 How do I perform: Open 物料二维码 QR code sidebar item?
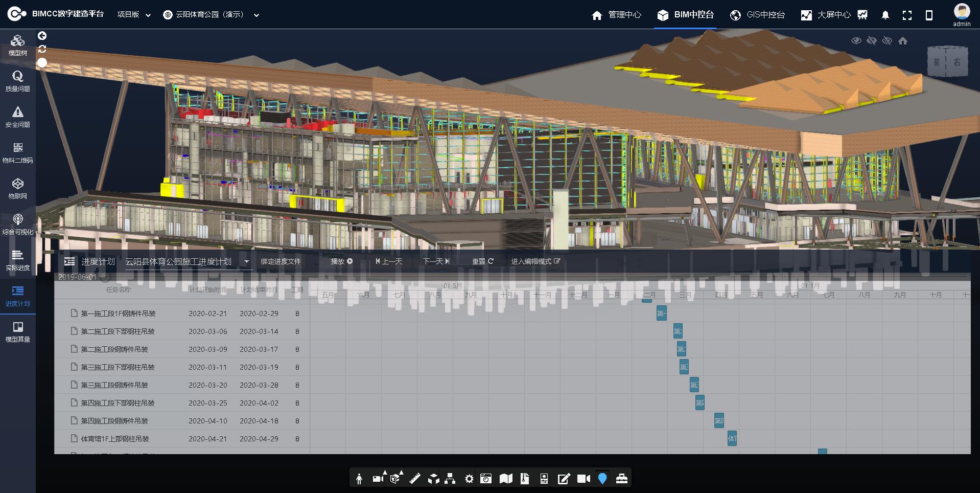[x=18, y=152]
